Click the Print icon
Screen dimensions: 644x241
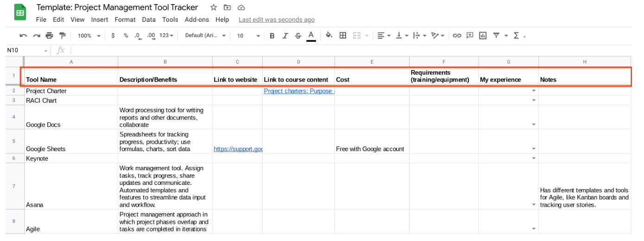coord(49,36)
